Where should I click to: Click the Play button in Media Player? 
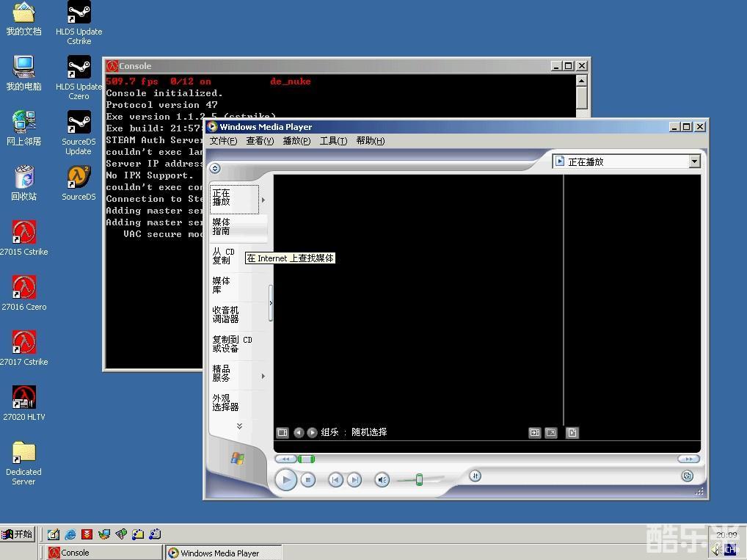click(x=286, y=479)
